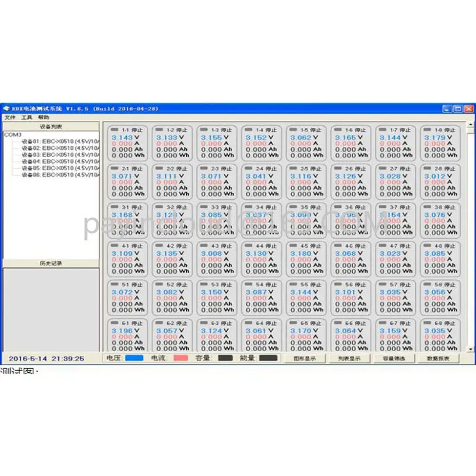Click the status indicator of channel 6-1
Image resolution: width=476 pixels, height=476 pixels.
114,322
